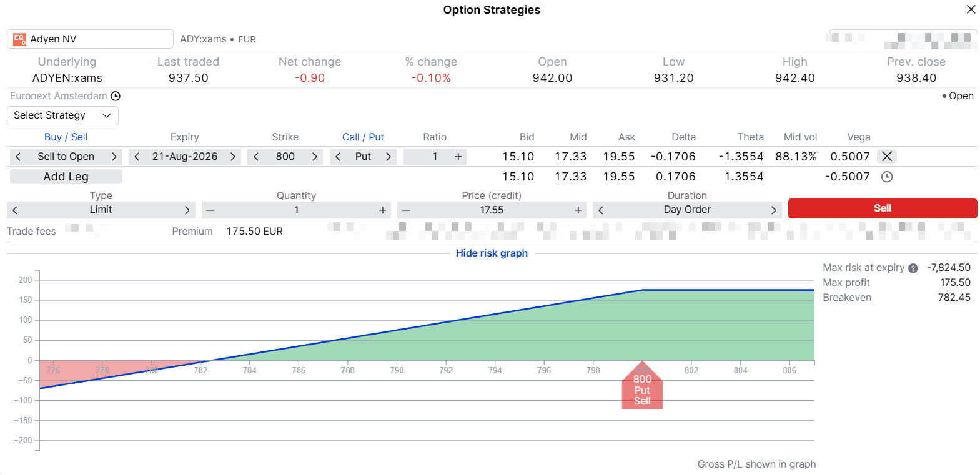Click the High value 942.40

pos(795,78)
